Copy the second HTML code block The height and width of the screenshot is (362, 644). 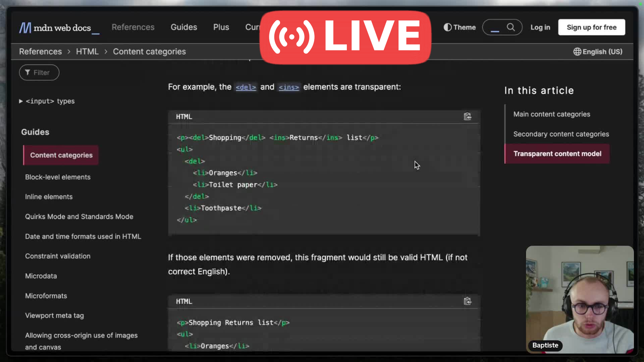[x=467, y=301]
